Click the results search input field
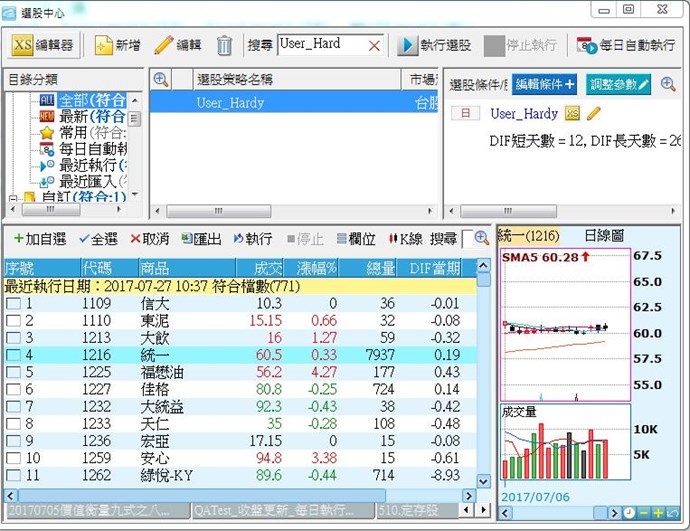 pyautogui.click(x=467, y=239)
